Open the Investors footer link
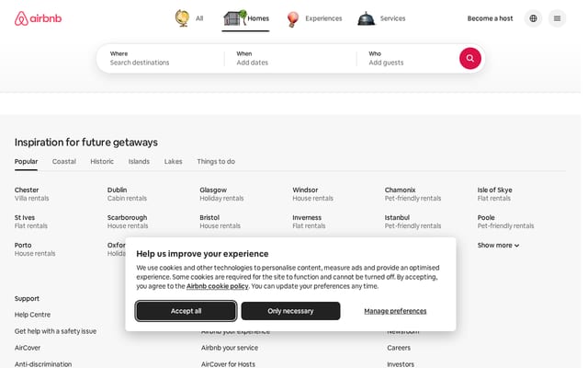 (x=401, y=364)
